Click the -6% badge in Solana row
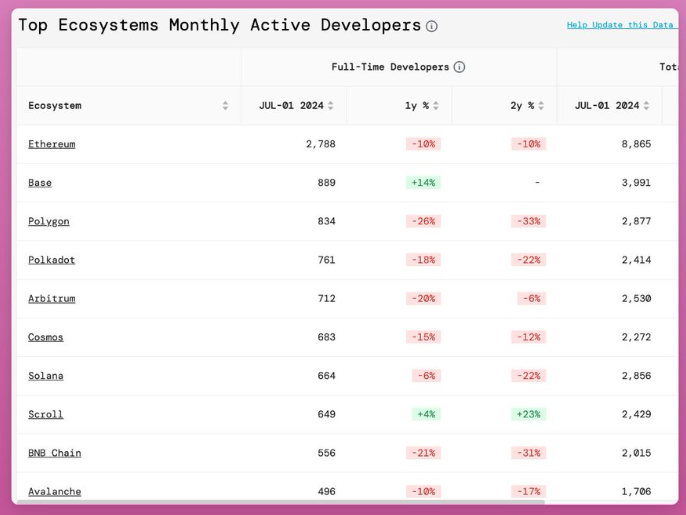 click(426, 375)
